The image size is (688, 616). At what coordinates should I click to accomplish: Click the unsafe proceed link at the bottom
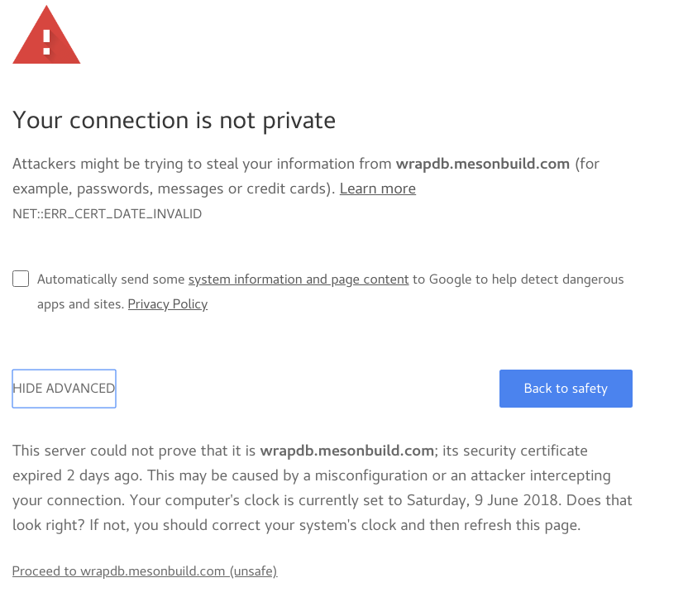pyautogui.click(x=144, y=571)
